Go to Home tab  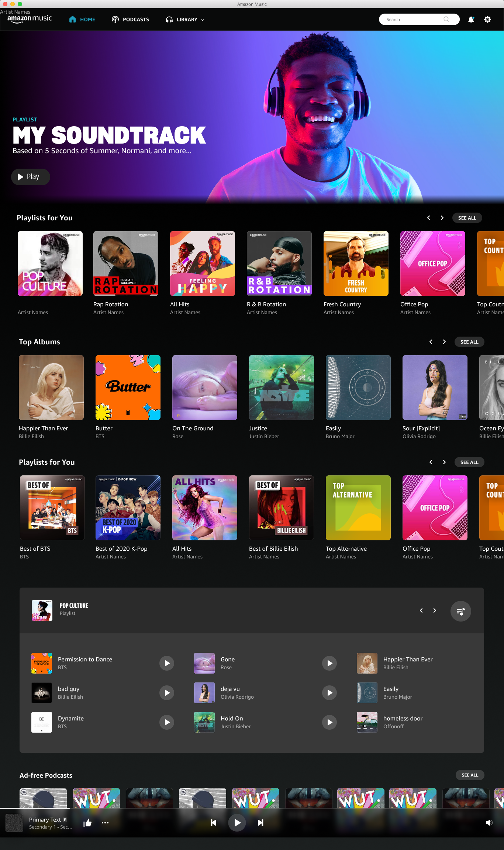tap(82, 19)
